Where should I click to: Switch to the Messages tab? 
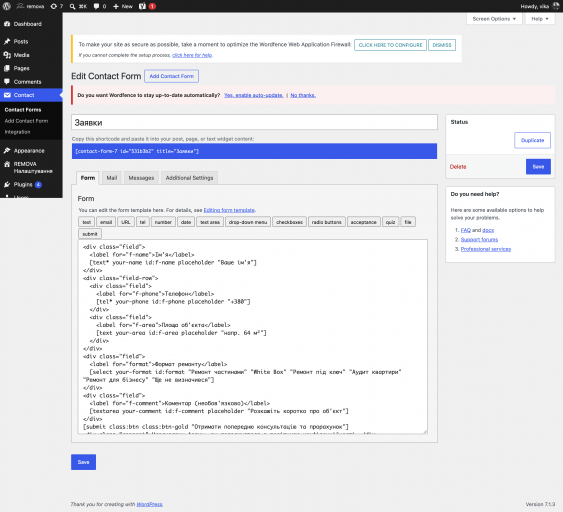pos(141,178)
